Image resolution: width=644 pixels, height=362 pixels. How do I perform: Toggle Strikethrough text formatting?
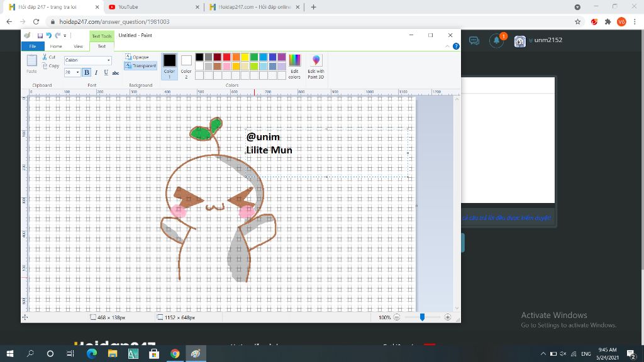coord(116,73)
